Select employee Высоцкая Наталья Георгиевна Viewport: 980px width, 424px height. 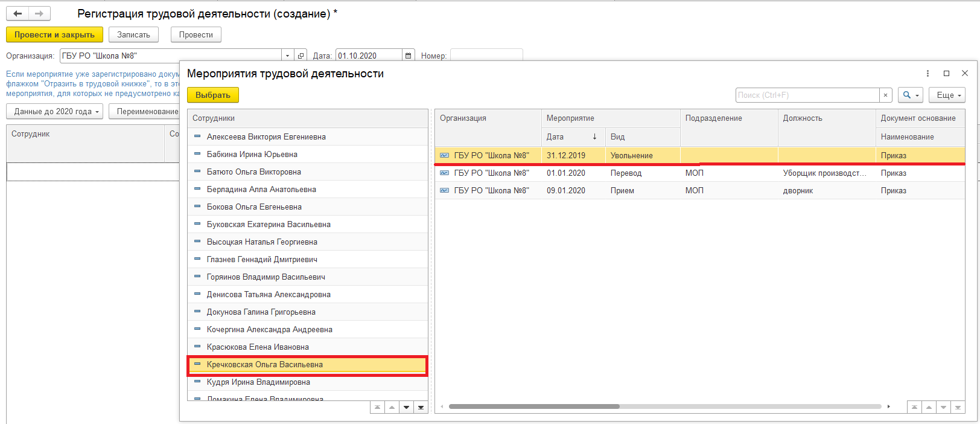coord(308,242)
